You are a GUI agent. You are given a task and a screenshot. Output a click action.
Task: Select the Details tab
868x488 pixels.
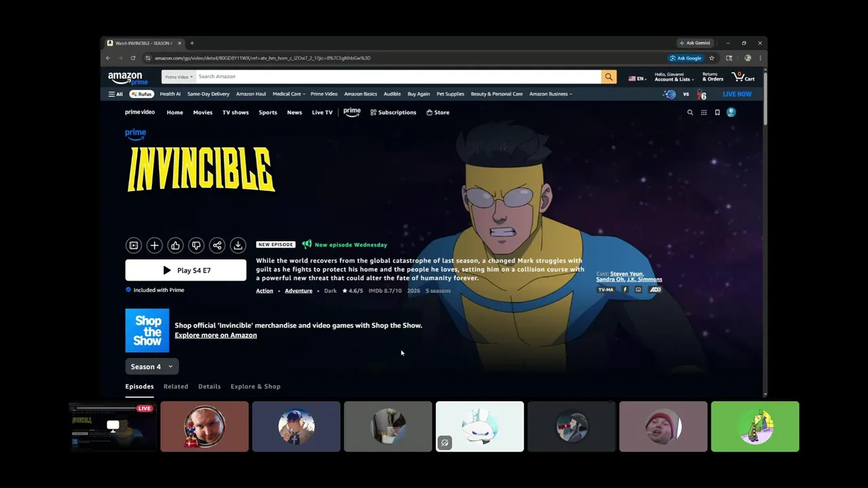tap(210, 386)
